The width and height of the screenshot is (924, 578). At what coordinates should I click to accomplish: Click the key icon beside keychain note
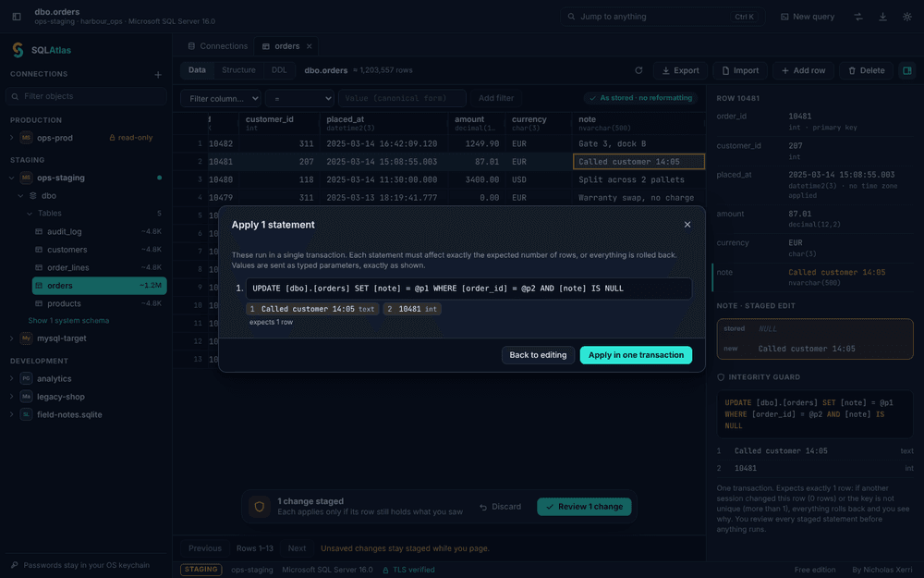click(15, 565)
